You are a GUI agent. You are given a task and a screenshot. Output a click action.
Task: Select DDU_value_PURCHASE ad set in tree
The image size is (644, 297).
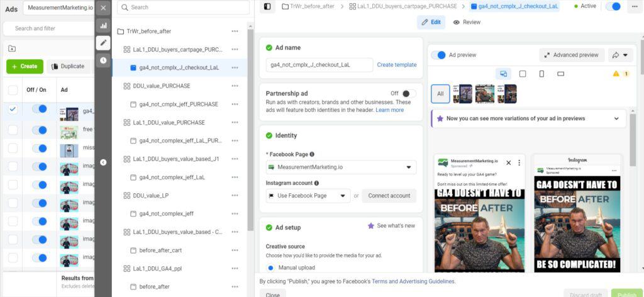[162, 86]
